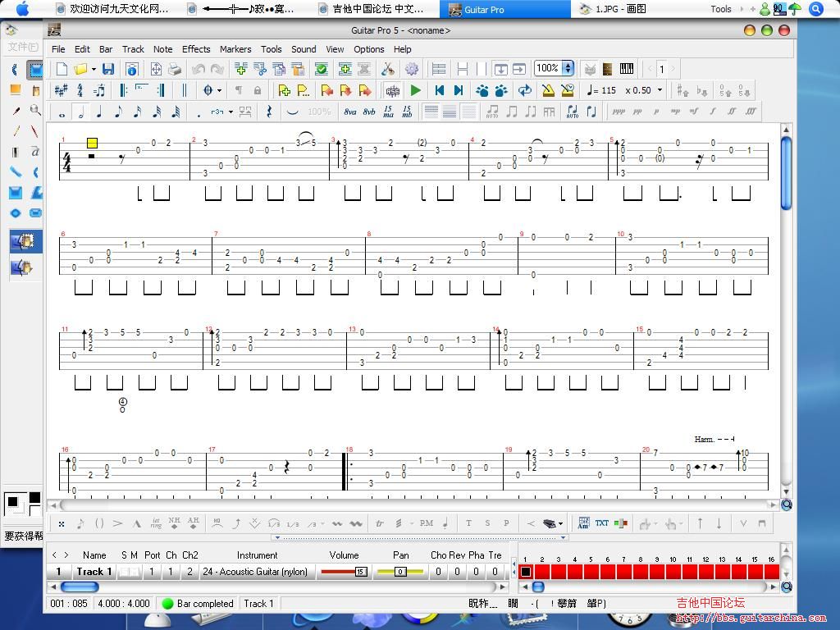The width and height of the screenshot is (840, 630).
Task: Open score information properties icon
Action: click(x=132, y=69)
